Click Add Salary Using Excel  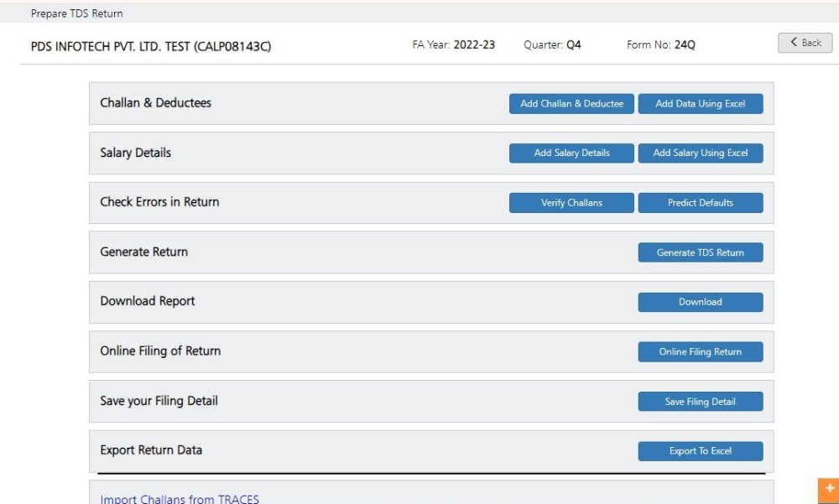coord(701,153)
